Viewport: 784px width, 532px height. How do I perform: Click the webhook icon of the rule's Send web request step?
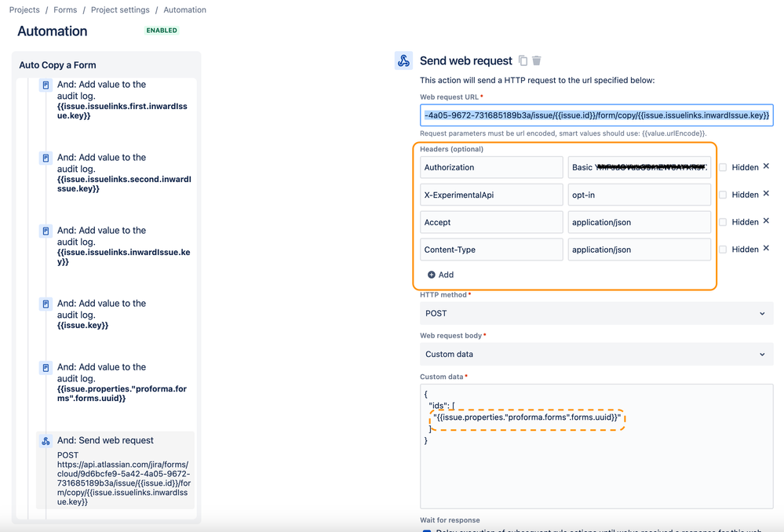point(46,441)
